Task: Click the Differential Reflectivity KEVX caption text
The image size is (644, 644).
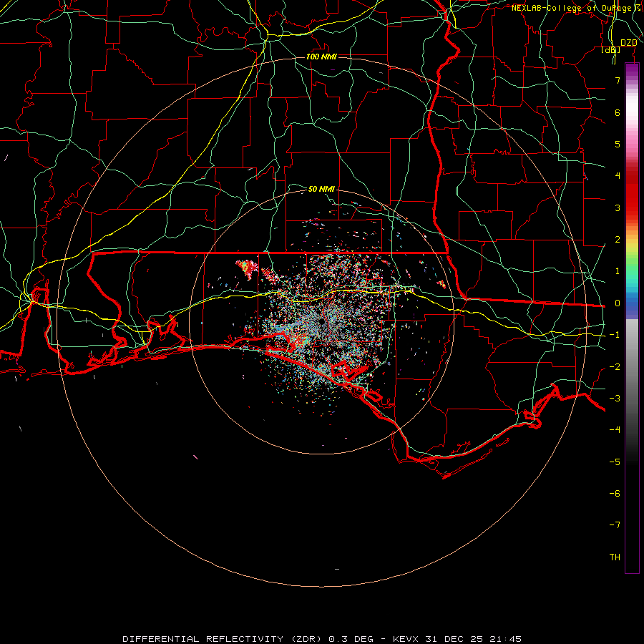Action: (x=322, y=639)
